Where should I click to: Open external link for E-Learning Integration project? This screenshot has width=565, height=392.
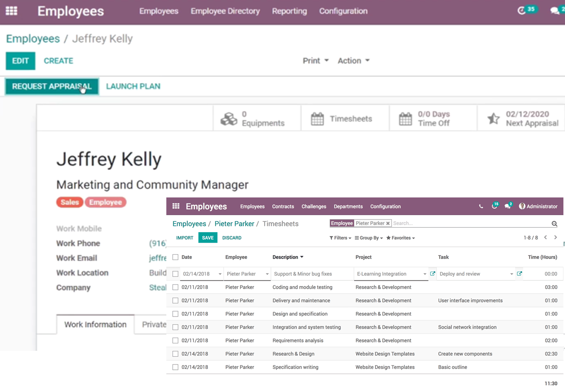(432, 273)
